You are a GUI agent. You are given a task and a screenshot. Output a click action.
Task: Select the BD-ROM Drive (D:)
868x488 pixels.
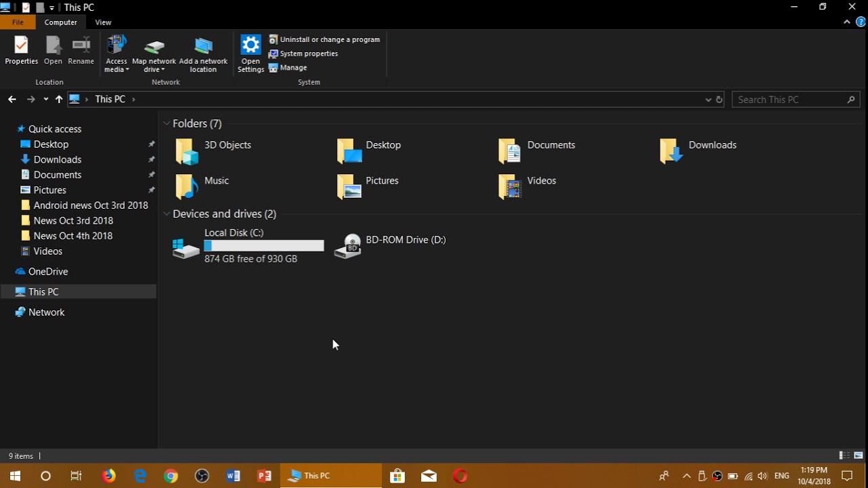391,245
